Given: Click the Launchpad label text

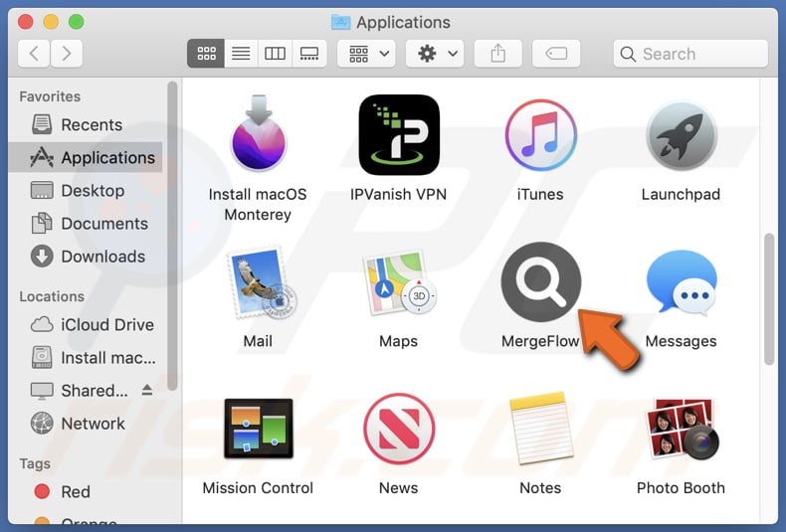Looking at the screenshot, I should (x=681, y=194).
